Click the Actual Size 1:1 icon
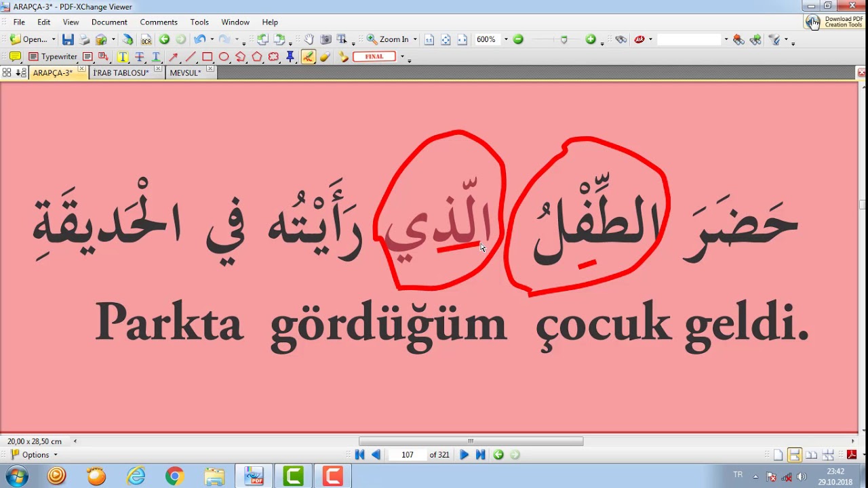 click(429, 39)
